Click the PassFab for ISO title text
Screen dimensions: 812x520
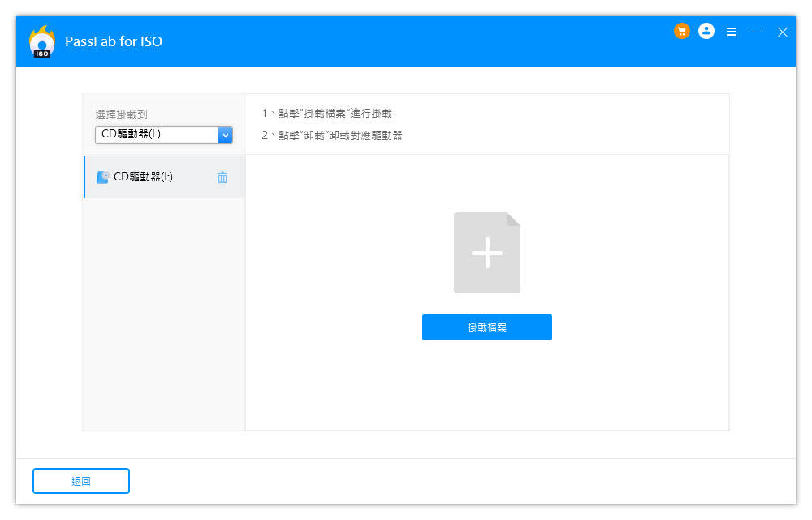pyautogui.click(x=114, y=41)
